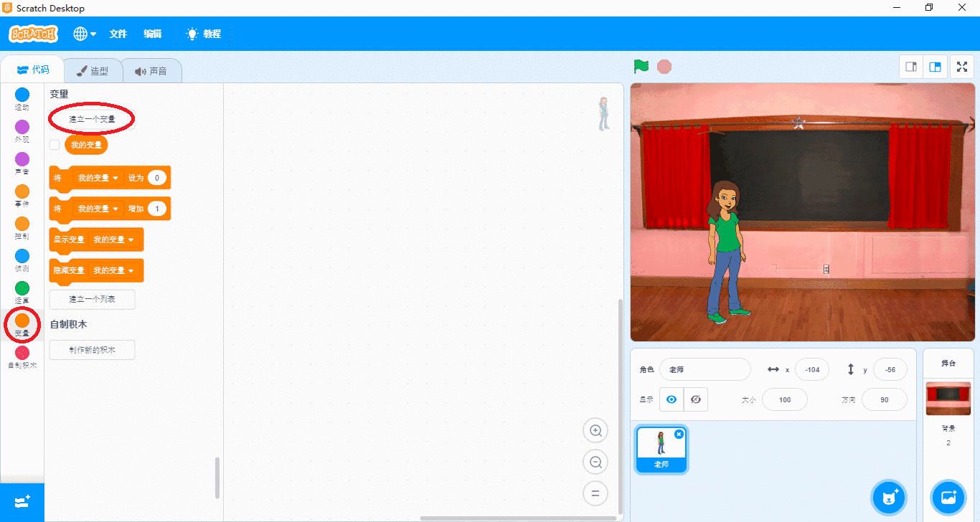
Task: Hide the sprite with crossed-eye icon
Action: [695, 399]
